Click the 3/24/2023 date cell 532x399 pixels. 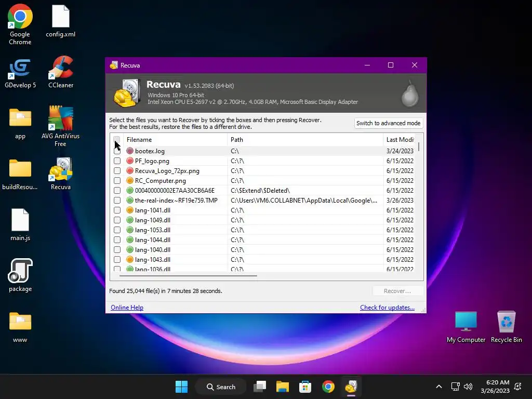click(x=400, y=151)
